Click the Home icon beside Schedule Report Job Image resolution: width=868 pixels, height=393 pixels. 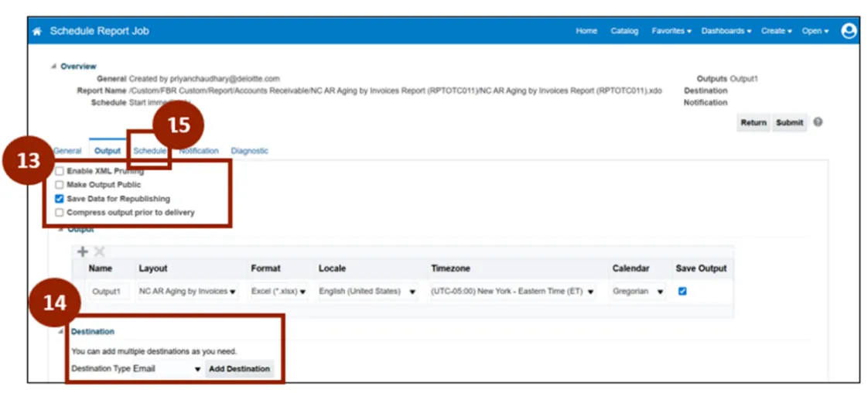click(x=37, y=32)
